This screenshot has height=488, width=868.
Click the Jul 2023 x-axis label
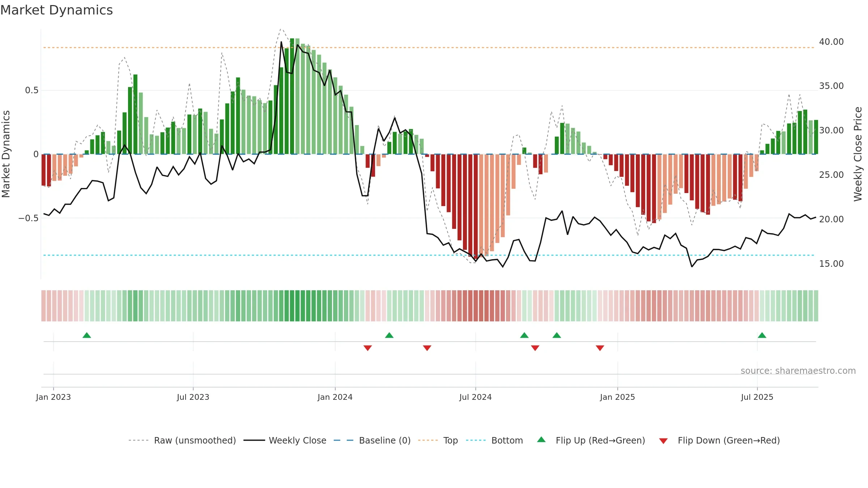point(193,397)
